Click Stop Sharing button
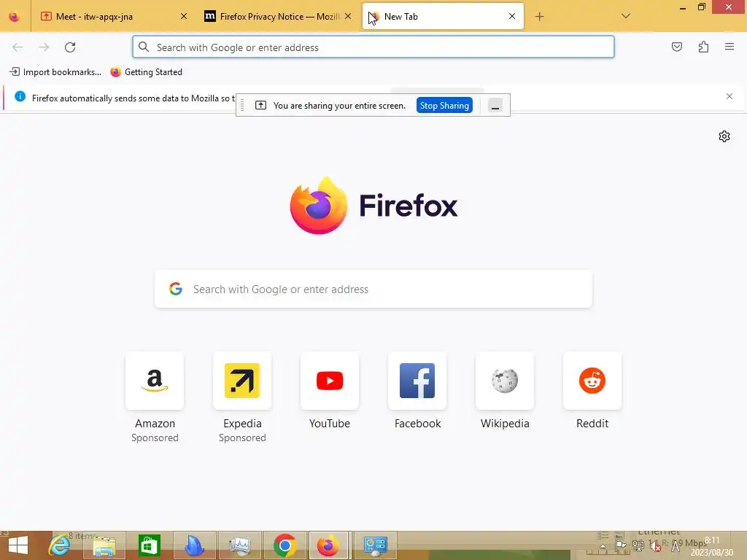The width and height of the screenshot is (747, 560). click(x=444, y=105)
